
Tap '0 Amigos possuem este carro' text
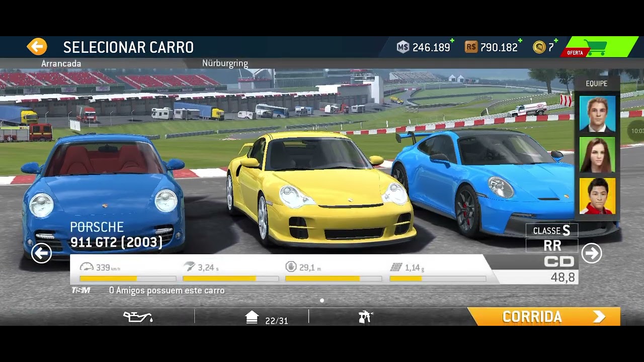click(167, 291)
